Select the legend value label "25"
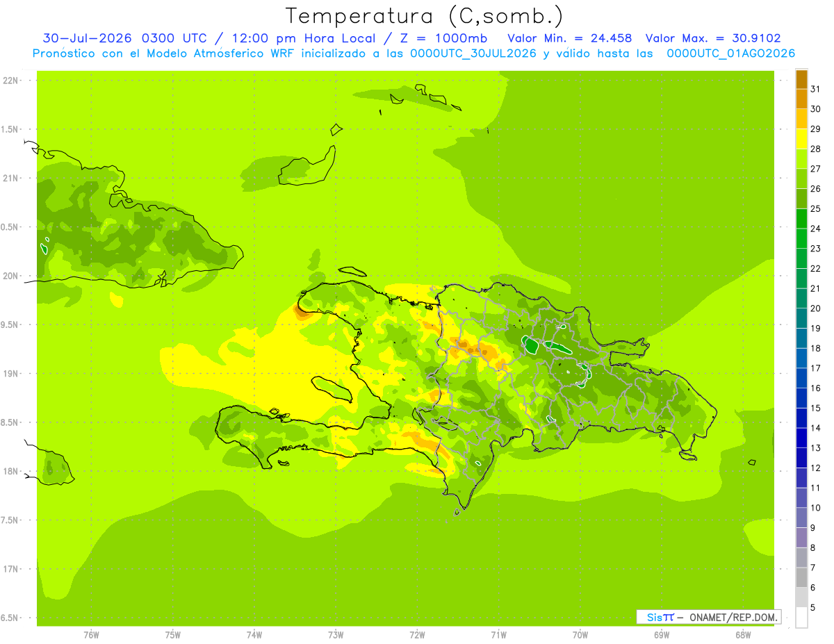834x644 pixels. tap(815, 208)
